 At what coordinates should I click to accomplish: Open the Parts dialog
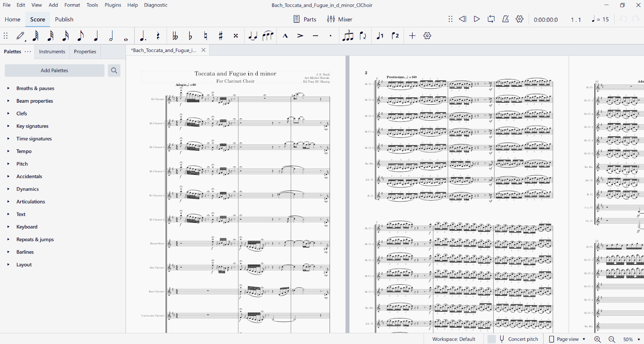pos(305,19)
